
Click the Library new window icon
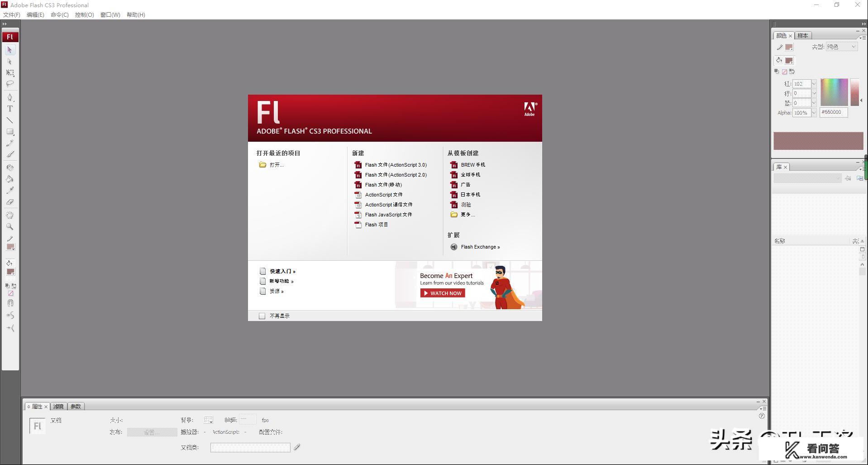tap(859, 178)
